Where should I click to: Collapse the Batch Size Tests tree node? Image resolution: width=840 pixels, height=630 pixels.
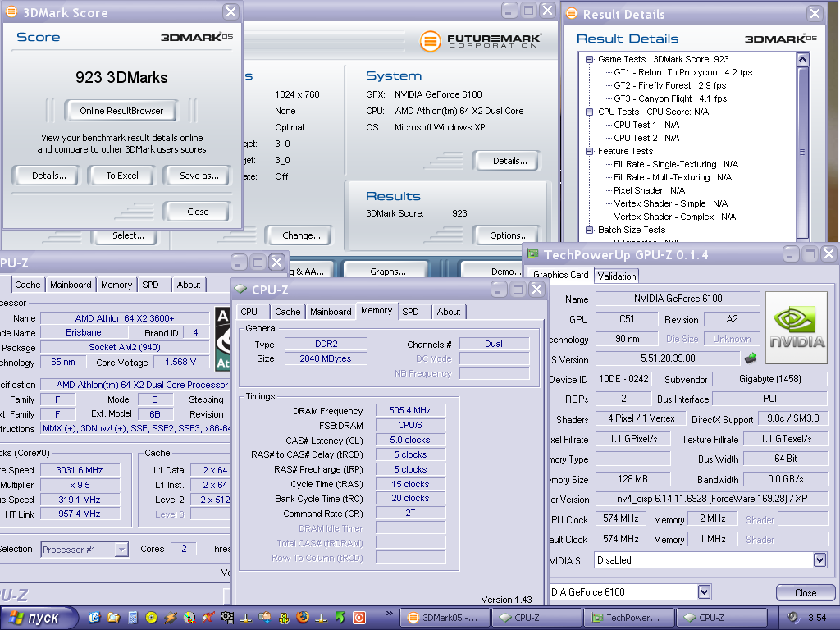(x=589, y=230)
